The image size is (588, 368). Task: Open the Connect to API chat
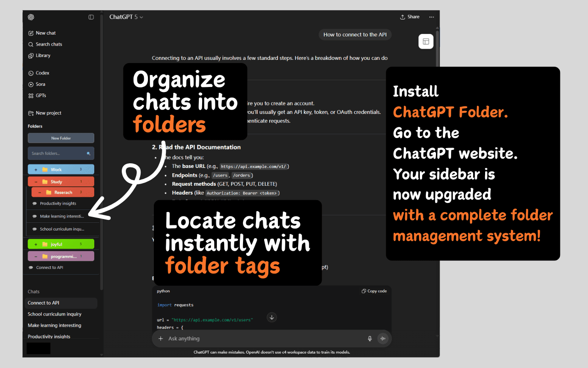coord(44,303)
